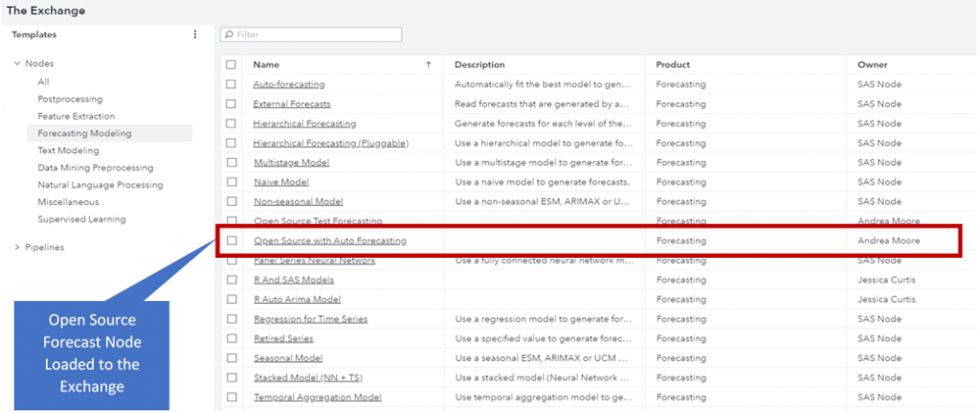Screen dimensions: 980x412
Task: Expand the Pipelines tree section
Action: pyautogui.click(x=17, y=247)
